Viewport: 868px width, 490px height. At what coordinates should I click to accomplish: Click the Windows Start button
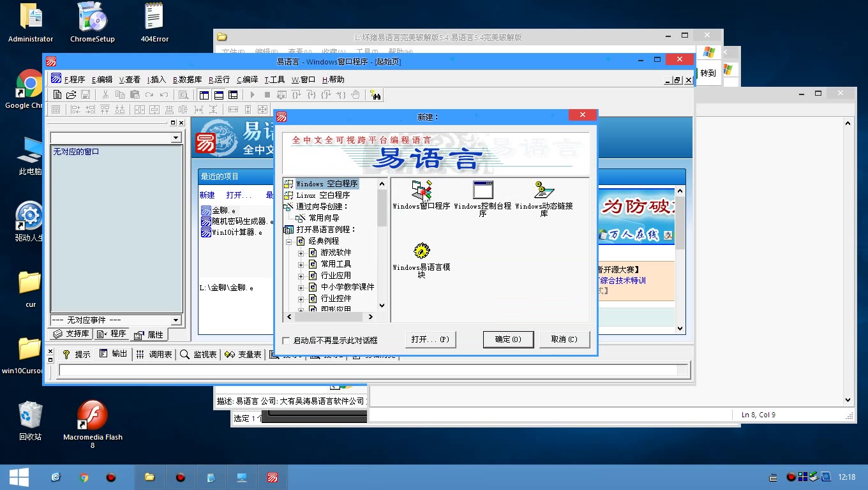click(x=19, y=477)
